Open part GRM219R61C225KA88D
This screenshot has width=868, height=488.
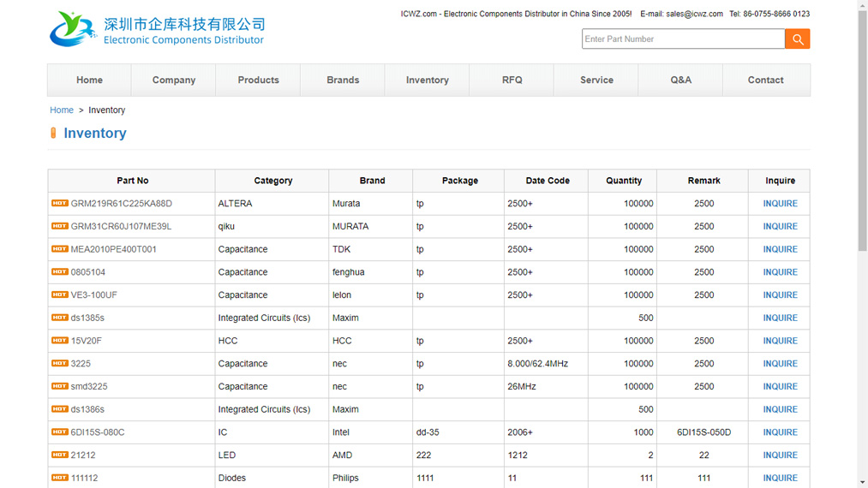point(121,204)
